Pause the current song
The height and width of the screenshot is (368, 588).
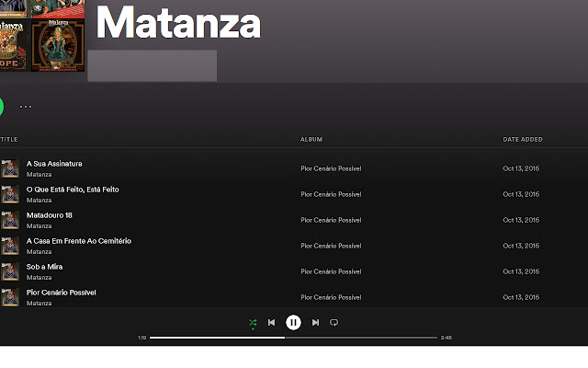(293, 323)
